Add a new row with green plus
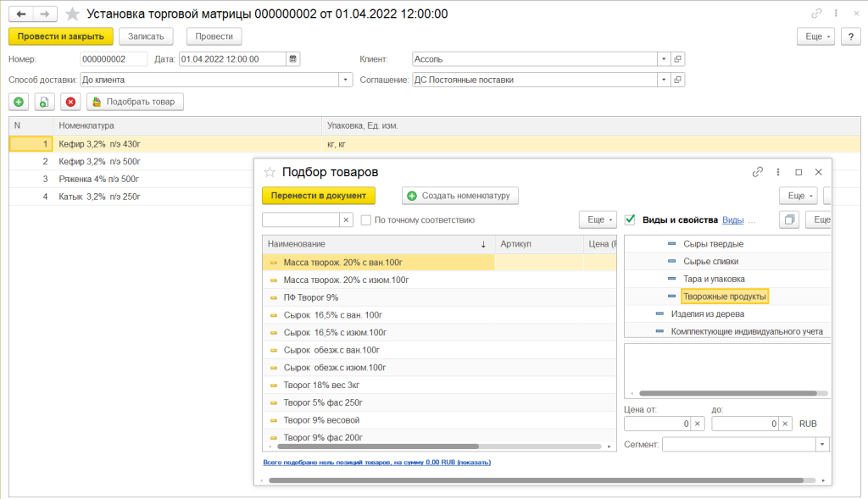 coord(19,102)
